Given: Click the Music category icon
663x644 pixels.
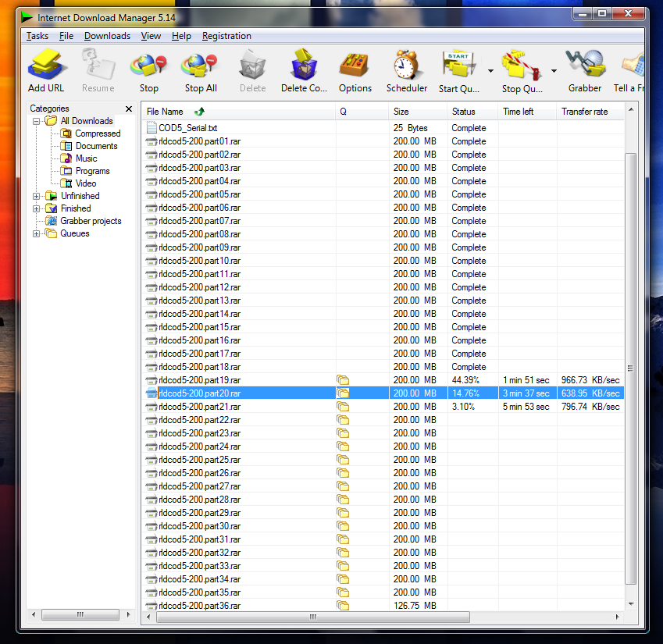Looking at the screenshot, I should point(66,158).
